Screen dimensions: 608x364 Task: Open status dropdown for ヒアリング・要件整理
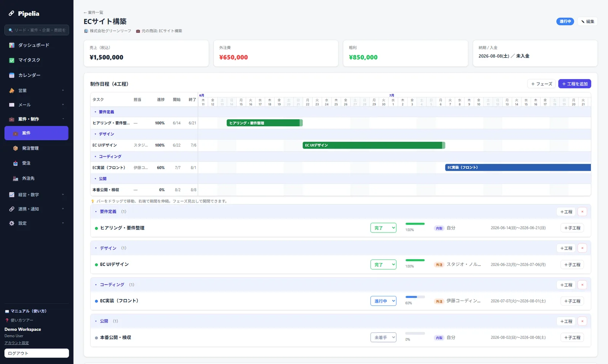pos(383,228)
